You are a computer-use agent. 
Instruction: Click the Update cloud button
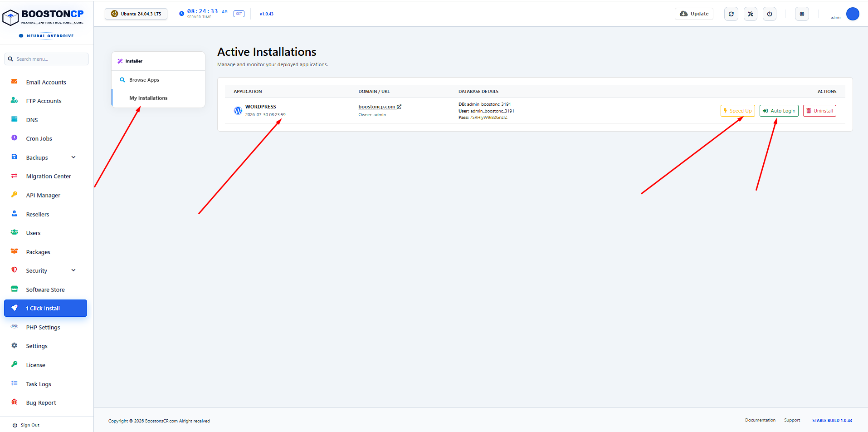(694, 14)
